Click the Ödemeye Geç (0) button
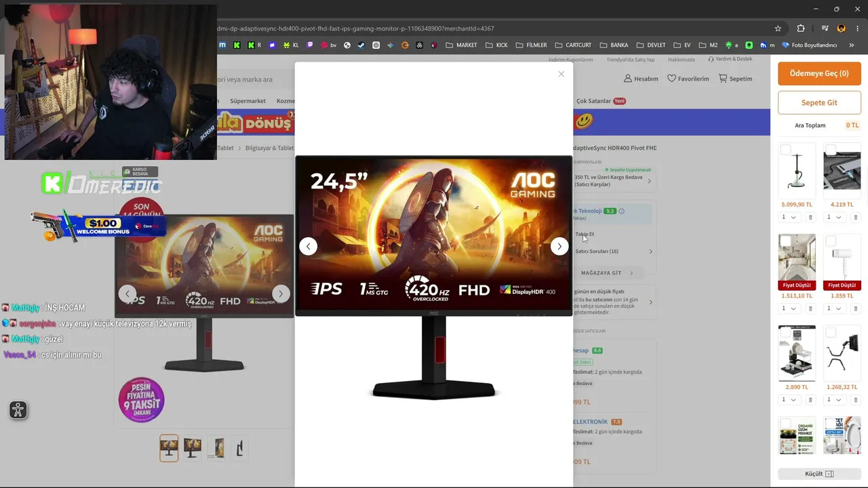Screen dimensions: 868x488 tap(819, 73)
